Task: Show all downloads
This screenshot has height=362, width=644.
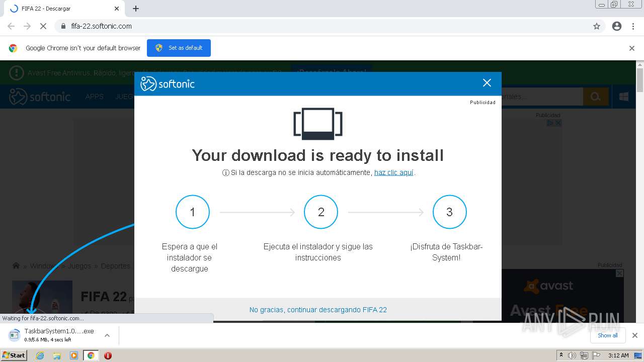Action: tap(607, 335)
